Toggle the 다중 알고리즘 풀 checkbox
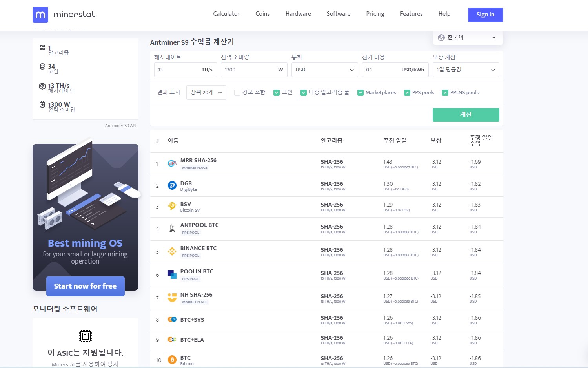The height and width of the screenshot is (368, 588). tap(304, 93)
